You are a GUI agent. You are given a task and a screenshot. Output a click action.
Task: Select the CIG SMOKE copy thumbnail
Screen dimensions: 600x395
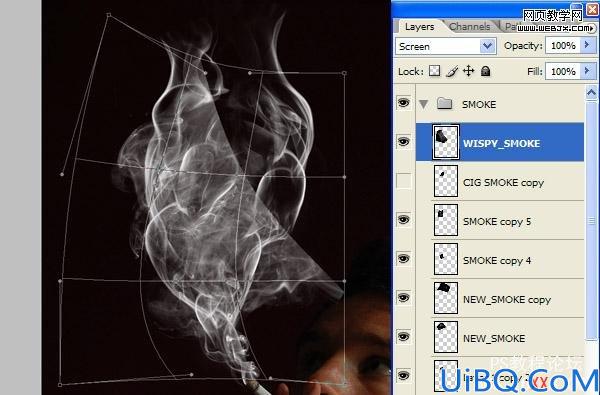[446, 181]
